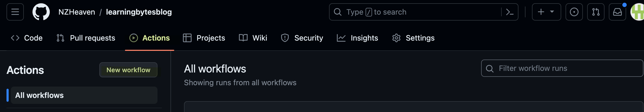644x112 pixels.
Task: View the Security tab
Action: point(302,38)
